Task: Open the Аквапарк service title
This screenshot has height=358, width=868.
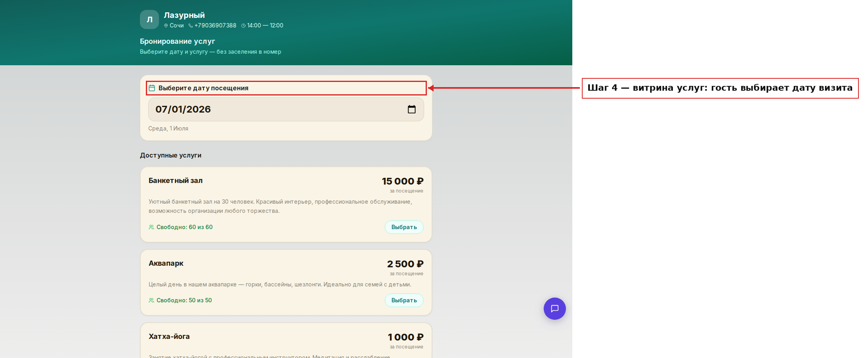Action: point(166,263)
